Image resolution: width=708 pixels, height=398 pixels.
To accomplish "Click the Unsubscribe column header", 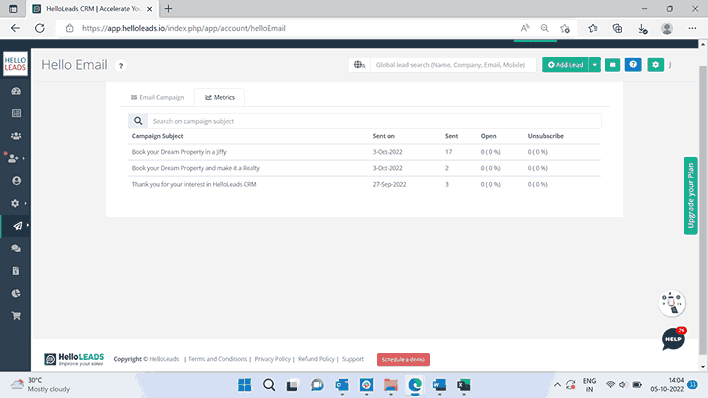I will click(545, 136).
